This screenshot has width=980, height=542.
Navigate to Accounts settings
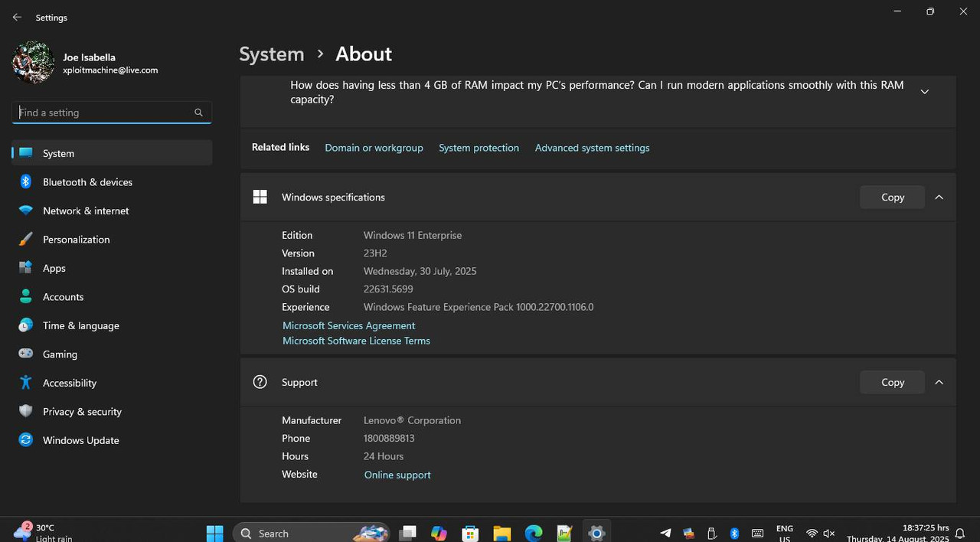(x=112, y=297)
